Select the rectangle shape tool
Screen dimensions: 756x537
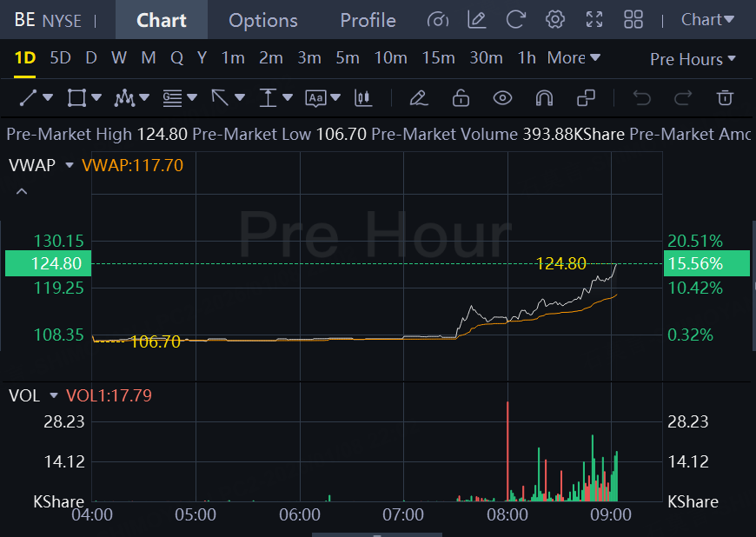click(x=76, y=98)
